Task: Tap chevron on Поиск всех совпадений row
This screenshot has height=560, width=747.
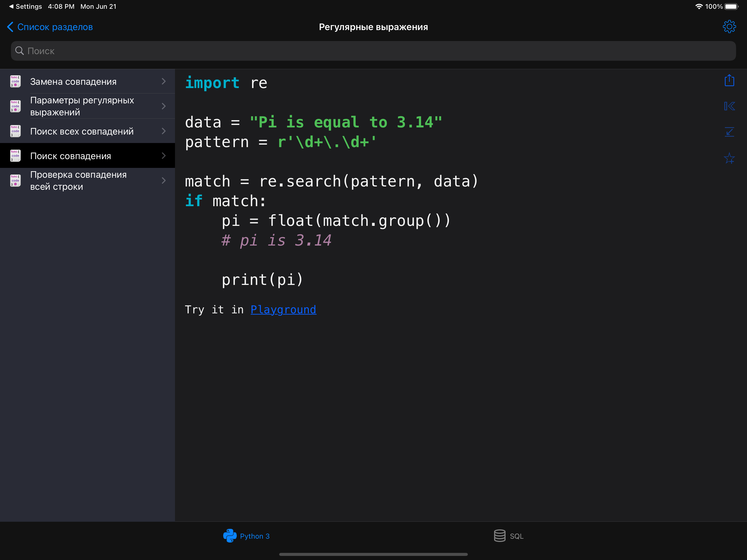Action: click(164, 131)
